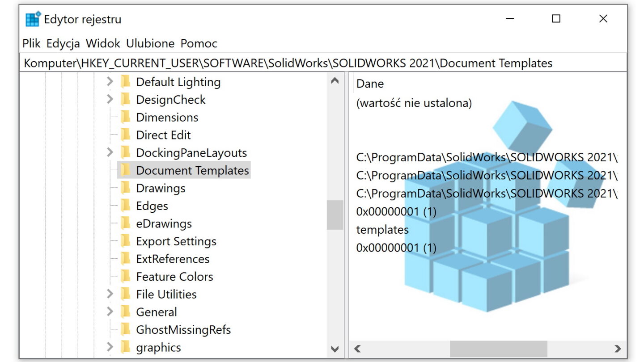Screen dimensions: 644x362
Task: Click values pane horizontal scrollbar thumb
Action: coord(499,349)
